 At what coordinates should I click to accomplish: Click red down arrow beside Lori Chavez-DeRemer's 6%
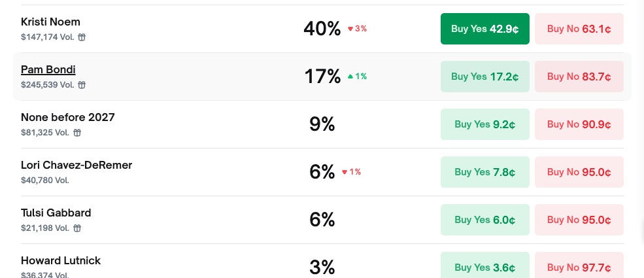pos(345,172)
